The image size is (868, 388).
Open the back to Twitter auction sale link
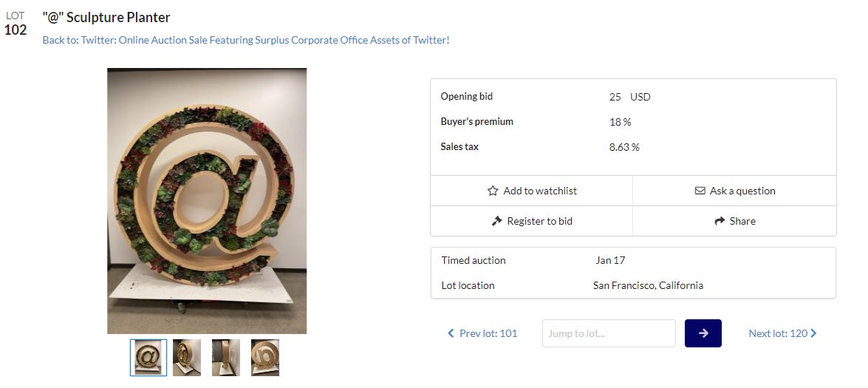click(245, 40)
